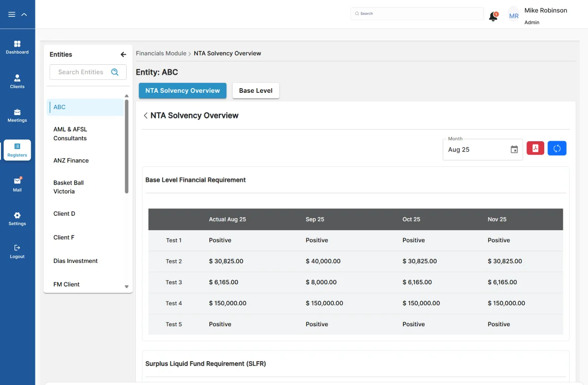Open the notifications bell
The image size is (588, 385).
493,17
